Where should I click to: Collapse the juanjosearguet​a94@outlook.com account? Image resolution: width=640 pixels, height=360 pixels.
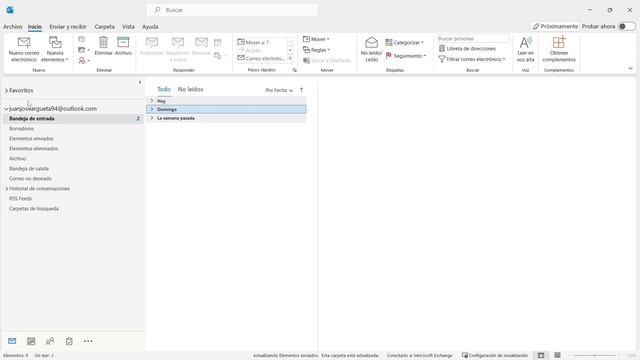click(x=6, y=109)
